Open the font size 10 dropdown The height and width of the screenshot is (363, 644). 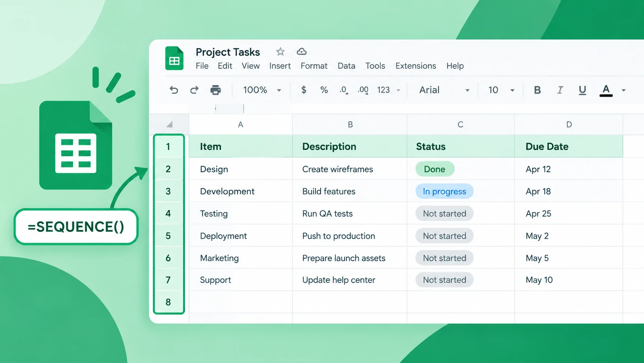point(501,90)
